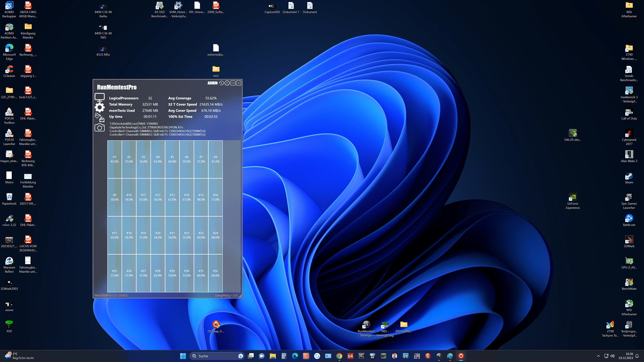Open the clock and date flyout

click(x=626, y=356)
